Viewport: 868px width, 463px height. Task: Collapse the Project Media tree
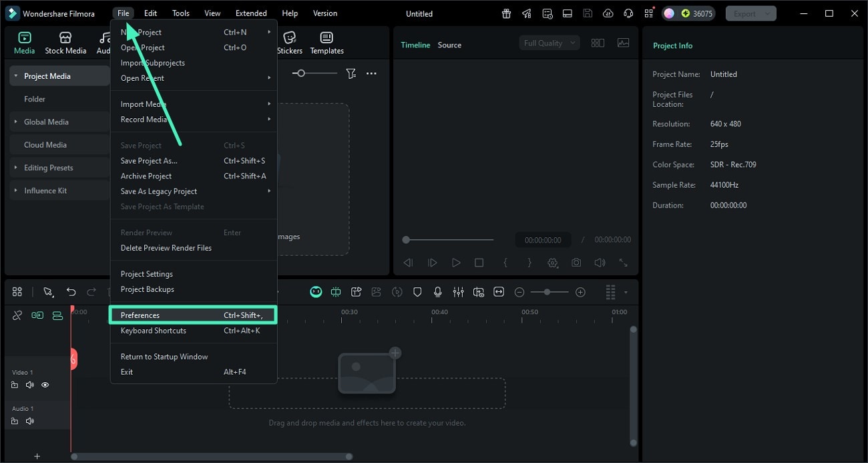(16, 76)
